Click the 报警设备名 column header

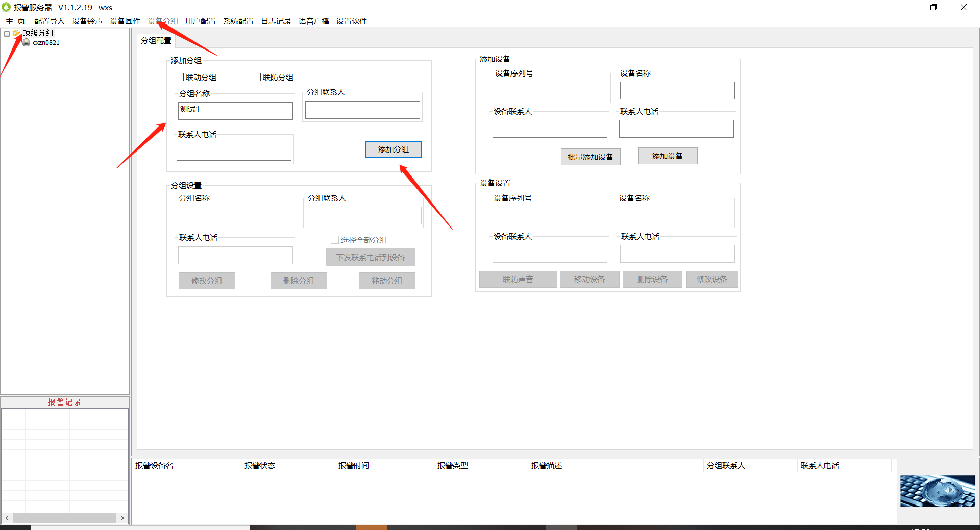[155, 465]
